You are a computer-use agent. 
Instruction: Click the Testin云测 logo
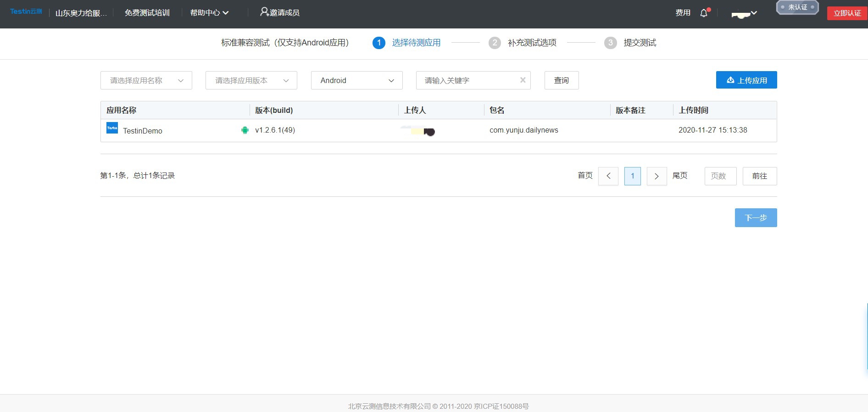point(26,11)
